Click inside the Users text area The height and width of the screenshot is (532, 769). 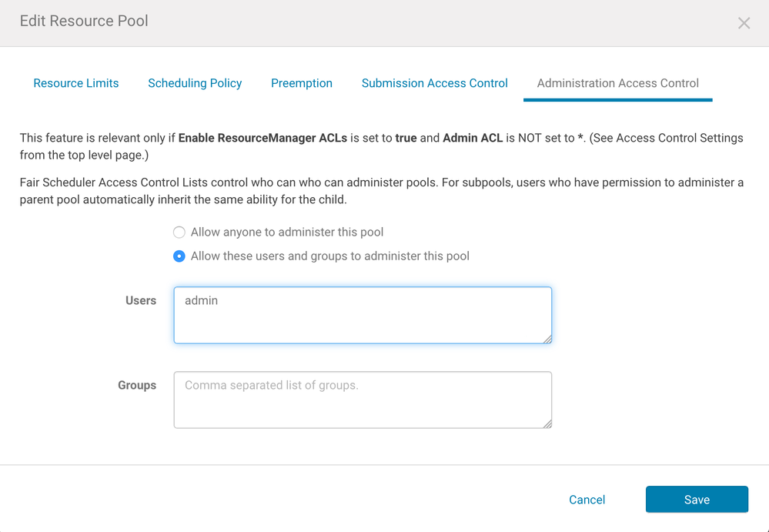[363, 315]
